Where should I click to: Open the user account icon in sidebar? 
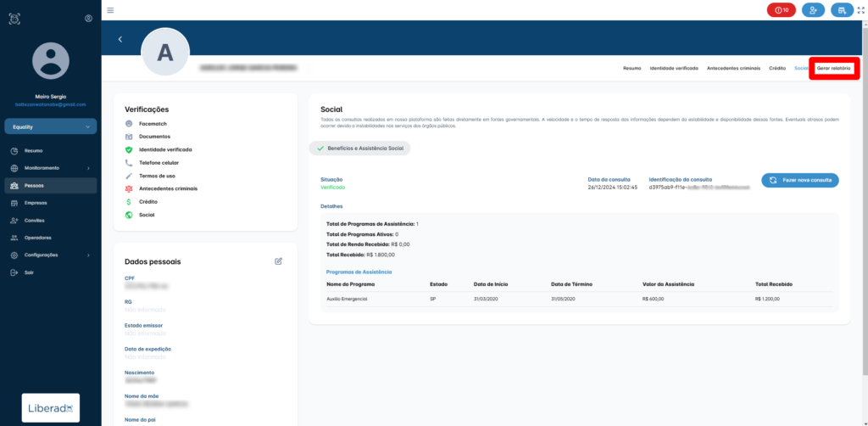coord(88,19)
